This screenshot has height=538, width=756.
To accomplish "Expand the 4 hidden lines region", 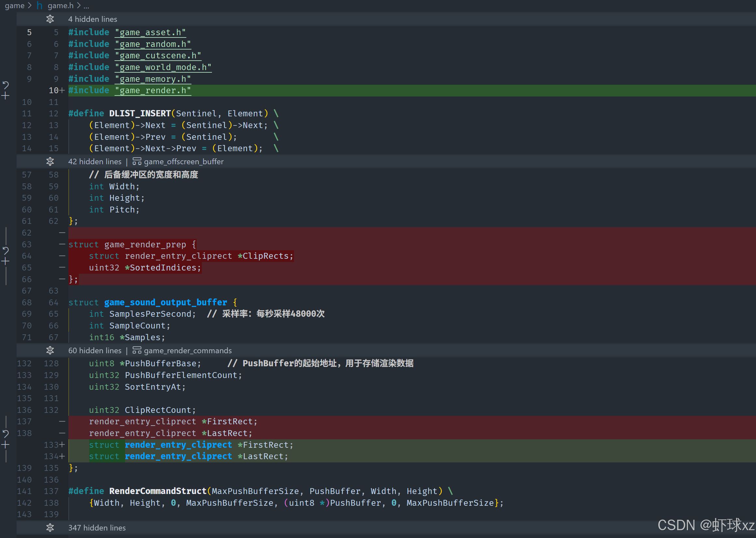I will pyautogui.click(x=50, y=19).
